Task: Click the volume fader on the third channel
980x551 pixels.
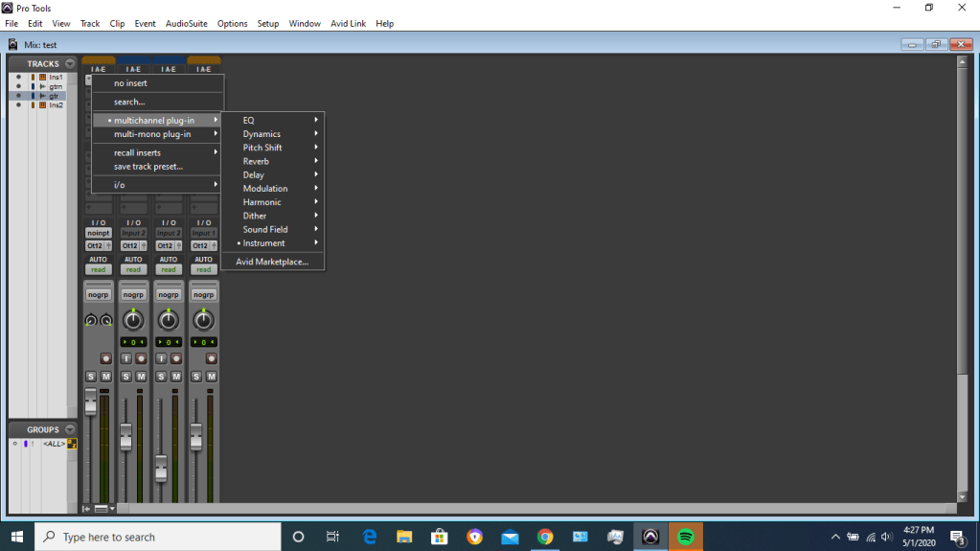Action: (x=161, y=469)
